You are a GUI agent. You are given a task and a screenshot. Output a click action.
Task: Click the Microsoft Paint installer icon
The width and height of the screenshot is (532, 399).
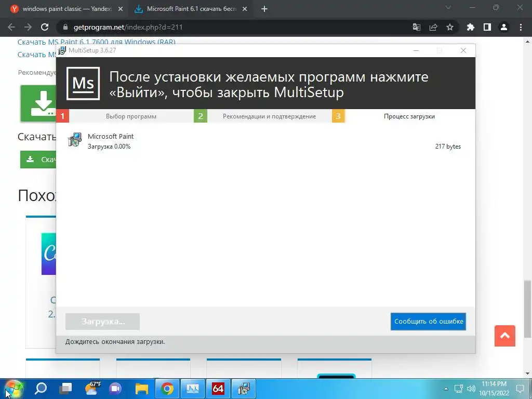click(x=75, y=140)
